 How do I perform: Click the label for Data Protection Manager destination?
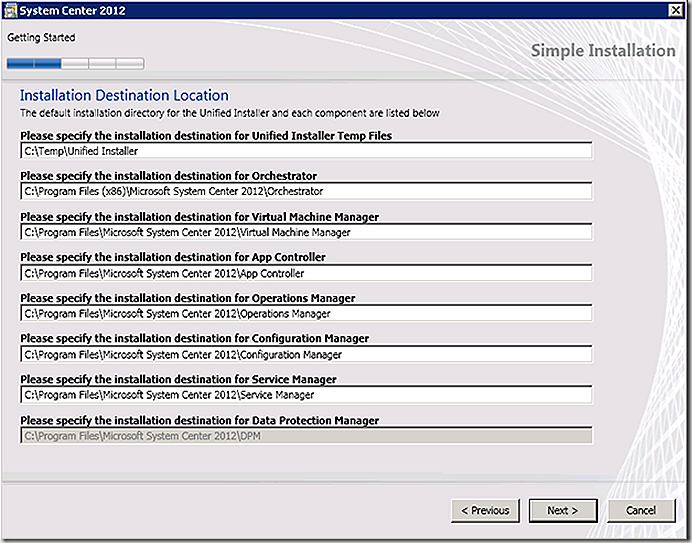pyautogui.click(x=199, y=420)
